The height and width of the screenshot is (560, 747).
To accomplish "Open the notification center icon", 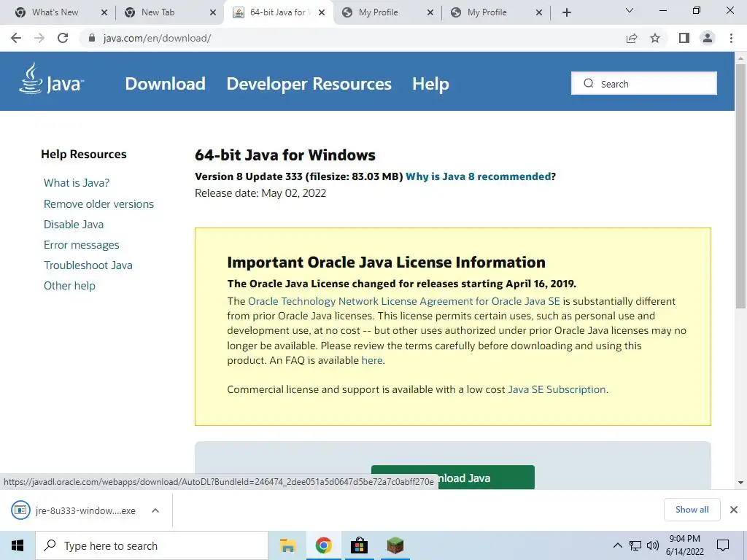I will tap(723, 545).
